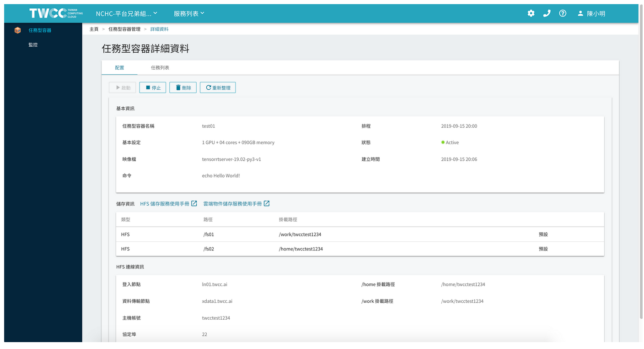Click 詳細資料 breadcrumb item
Image resolution: width=644 pixels, height=349 pixels.
pyautogui.click(x=159, y=29)
